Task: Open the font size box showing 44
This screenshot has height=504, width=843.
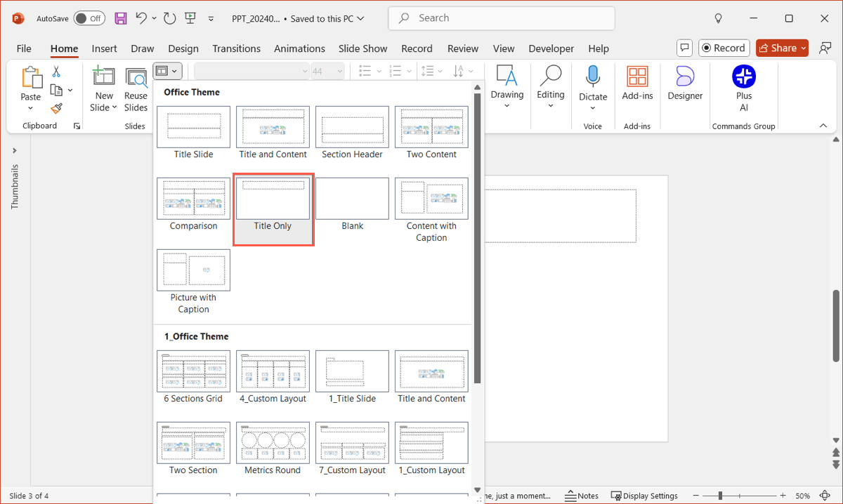Action: (327, 71)
